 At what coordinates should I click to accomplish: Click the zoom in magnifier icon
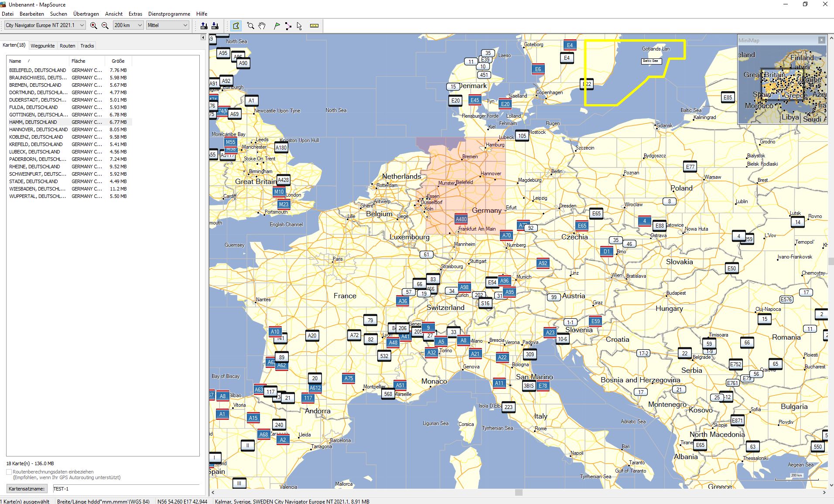point(93,26)
